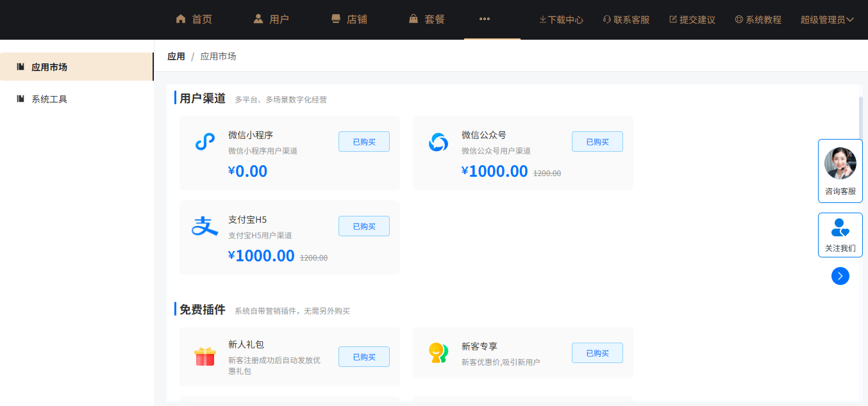Click the blue chevron circle on the right
The height and width of the screenshot is (406, 868).
point(840,276)
